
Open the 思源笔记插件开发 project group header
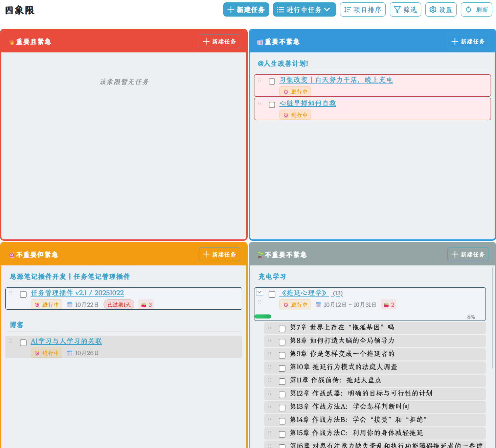click(x=70, y=277)
